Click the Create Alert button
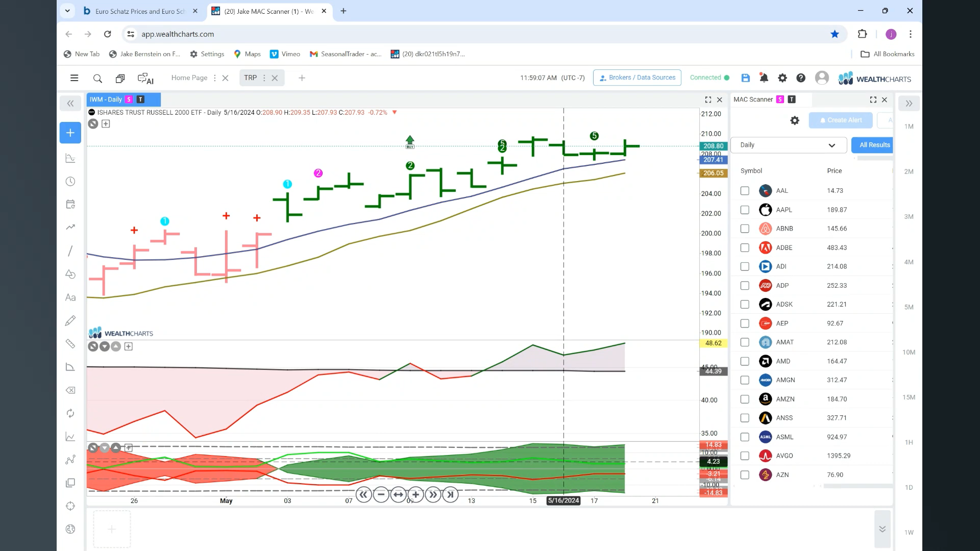Image resolution: width=980 pixels, height=551 pixels. [841, 120]
